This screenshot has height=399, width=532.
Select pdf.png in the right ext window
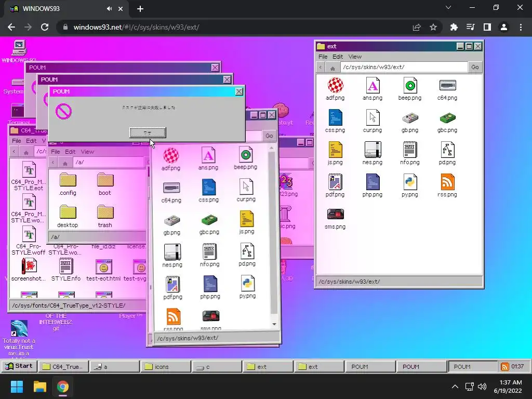pos(335,185)
